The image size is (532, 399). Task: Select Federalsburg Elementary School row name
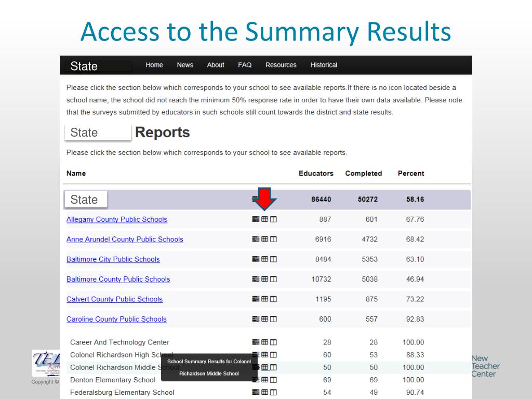pyautogui.click(x=122, y=393)
